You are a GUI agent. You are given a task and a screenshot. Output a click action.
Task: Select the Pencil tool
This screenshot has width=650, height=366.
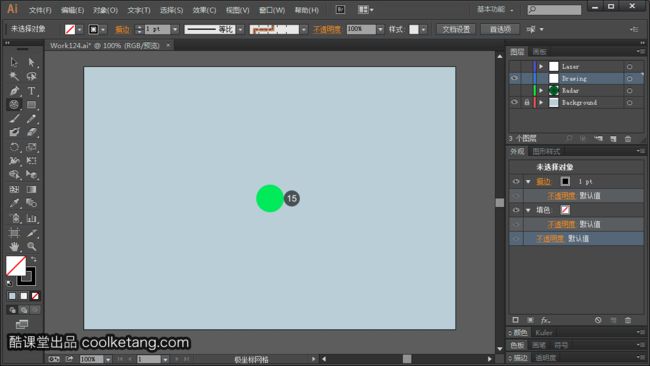31,119
